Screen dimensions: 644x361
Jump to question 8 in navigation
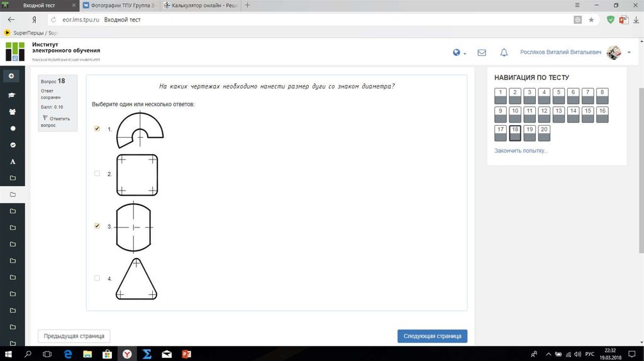pyautogui.click(x=602, y=96)
